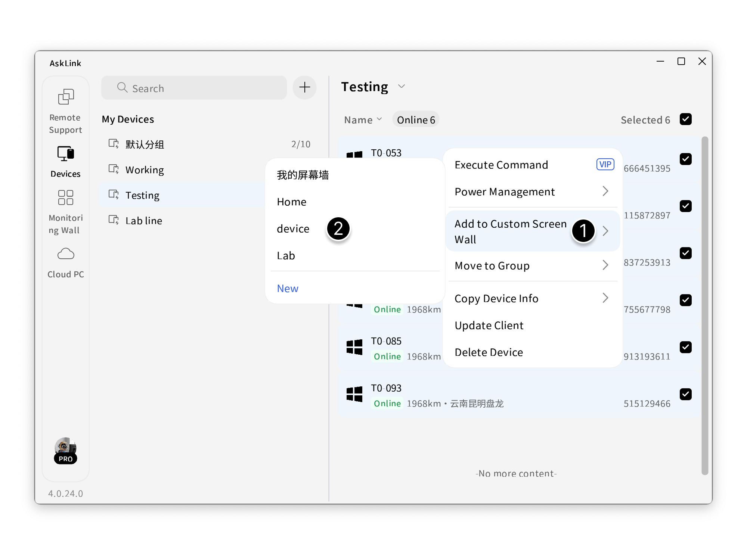
Task: Select the device screen wall entry
Action: (x=293, y=229)
